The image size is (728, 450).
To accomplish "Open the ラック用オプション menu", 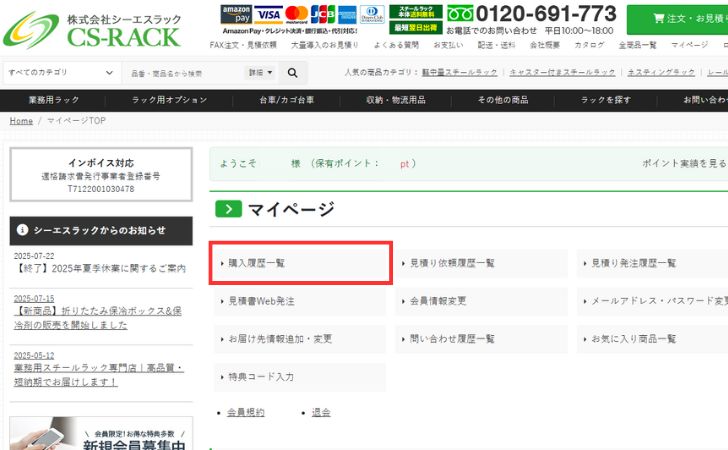I will [x=169, y=100].
